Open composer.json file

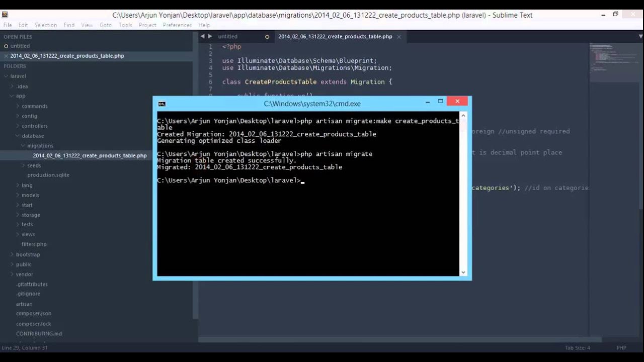(34, 313)
